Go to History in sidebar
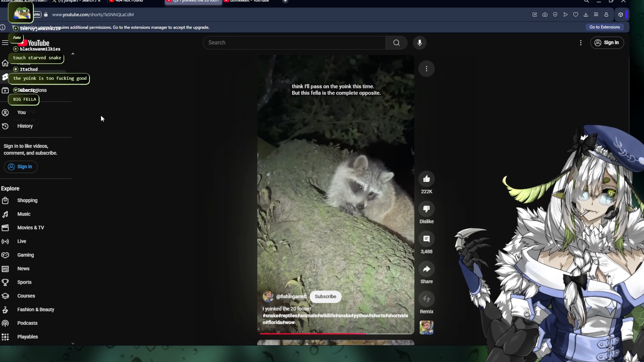Image resolution: width=644 pixels, height=362 pixels. click(25, 126)
